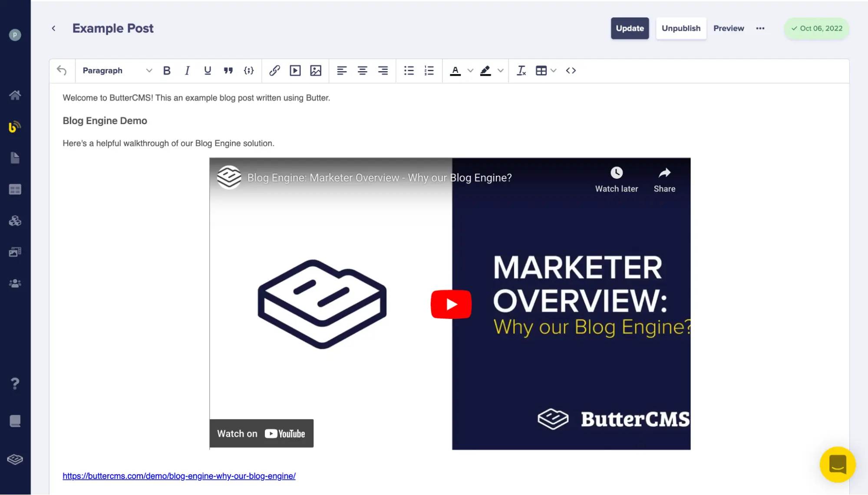The height and width of the screenshot is (495, 868).
Task: Open the Paragraph style dropdown
Action: [x=117, y=70]
